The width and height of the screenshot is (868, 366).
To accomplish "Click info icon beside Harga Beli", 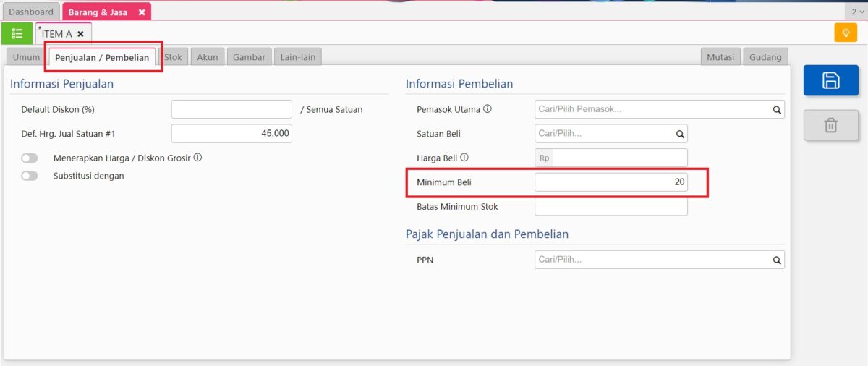I will (x=464, y=158).
